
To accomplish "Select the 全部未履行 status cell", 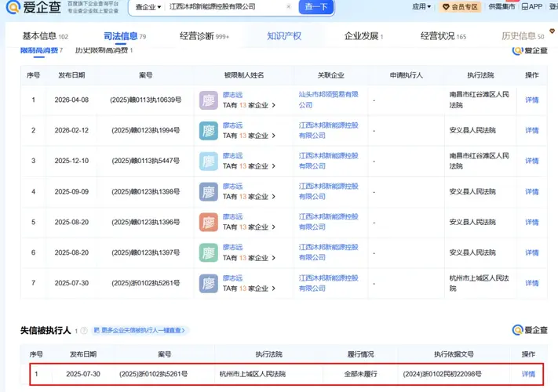I will pyautogui.click(x=360, y=374).
